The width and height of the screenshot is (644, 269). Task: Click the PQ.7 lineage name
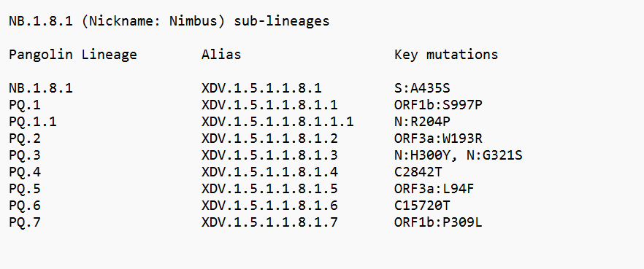(25, 222)
